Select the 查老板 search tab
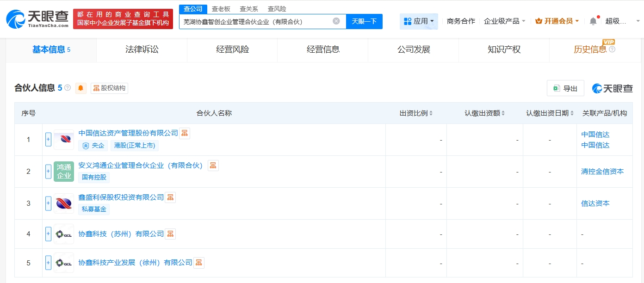Screen dimensions: 644x283 click(x=221, y=8)
